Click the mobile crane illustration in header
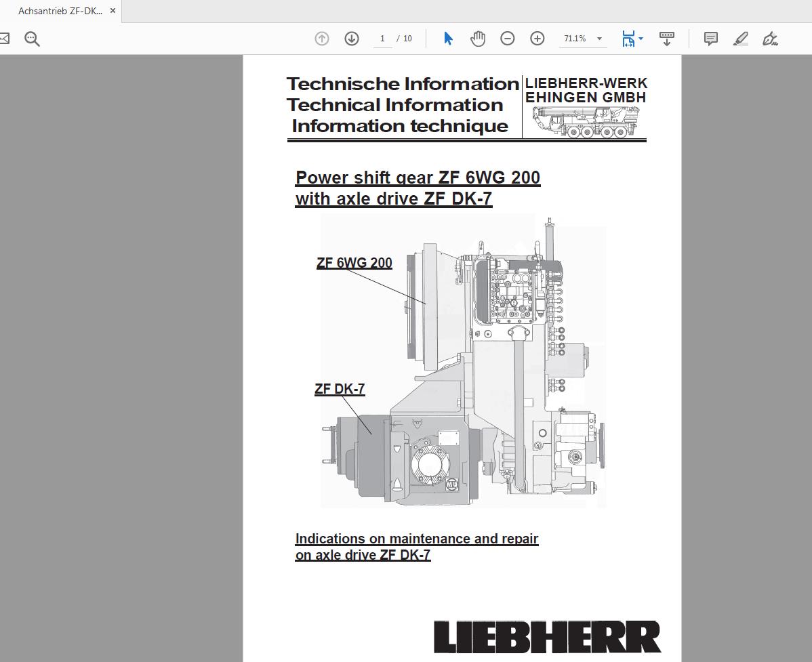Image resolution: width=812 pixels, height=662 pixels. 585,122
